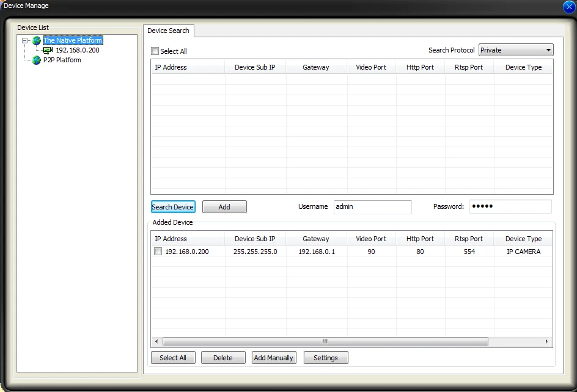This screenshot has width=577, height=392.
Task: Click Video Port header in search results
Action: [x=371, y=67]
